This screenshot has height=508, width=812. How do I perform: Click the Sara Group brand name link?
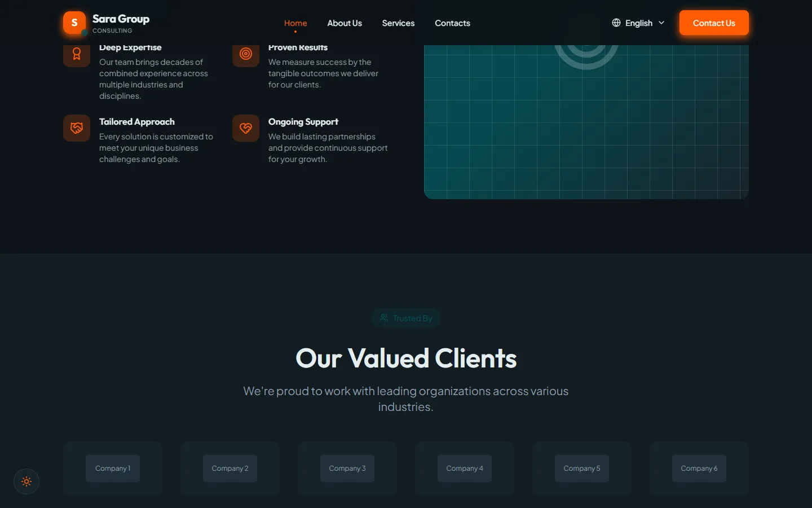(x=121, y=19)
